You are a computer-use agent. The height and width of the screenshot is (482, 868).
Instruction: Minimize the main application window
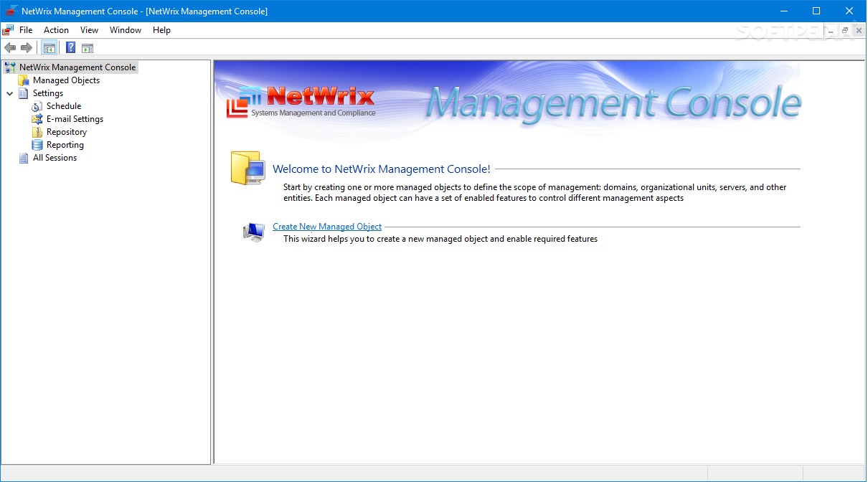784,11
